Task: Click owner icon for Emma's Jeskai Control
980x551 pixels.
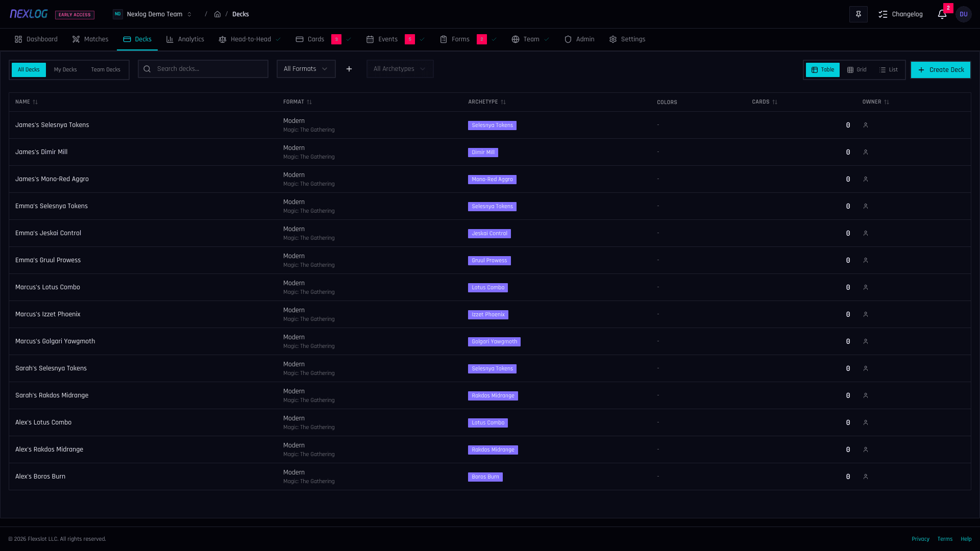Action: [866, 233]
